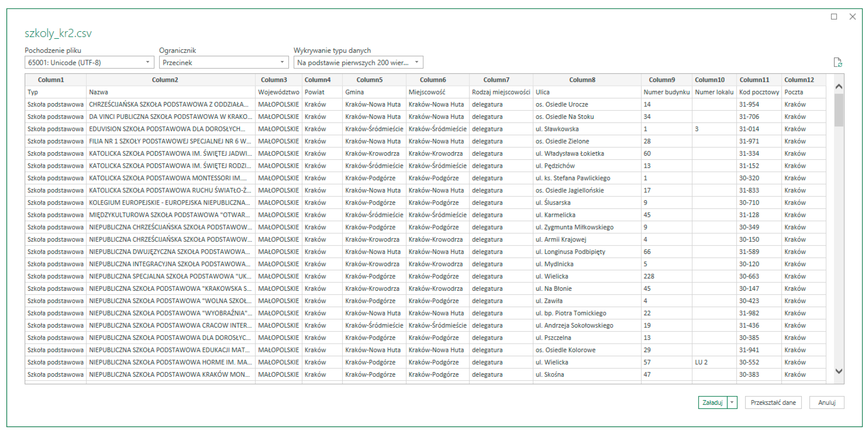This screenshot has width=868, height=438.
Task: Cancel import with the Anuluj button
Action: 826,402
